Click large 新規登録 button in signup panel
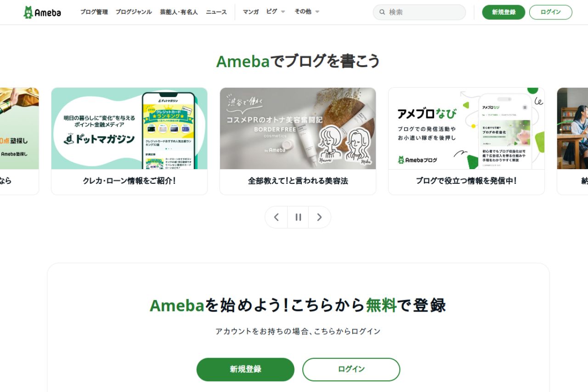The height and width of the screenshot is (392, 588). coord(245,369)
